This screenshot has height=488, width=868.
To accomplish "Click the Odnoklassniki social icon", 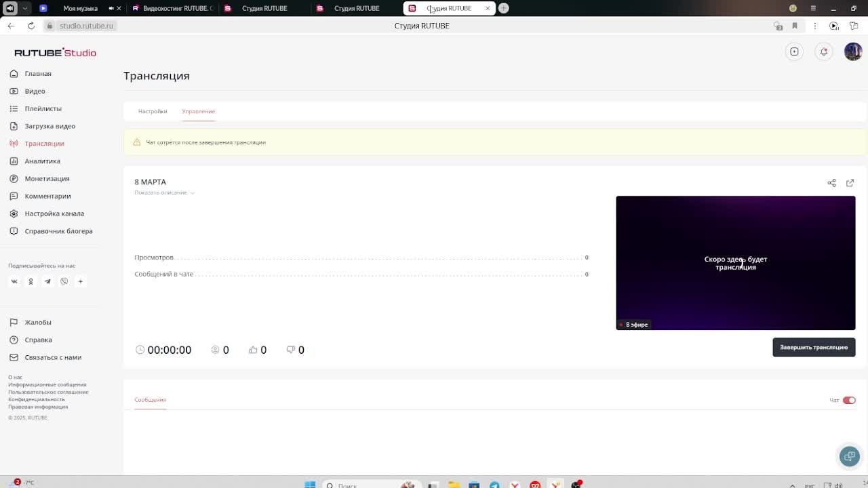I will (31, 281).
